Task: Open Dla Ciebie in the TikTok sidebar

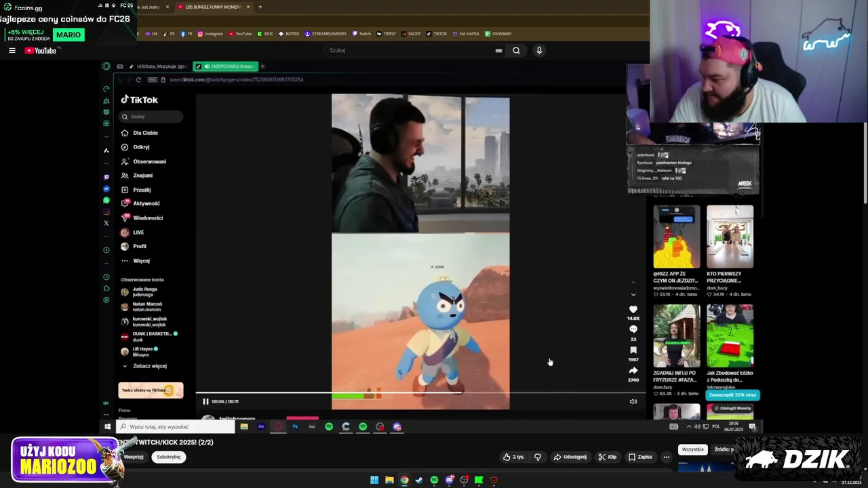Action: pyautogui.click(x=140, y=133)
